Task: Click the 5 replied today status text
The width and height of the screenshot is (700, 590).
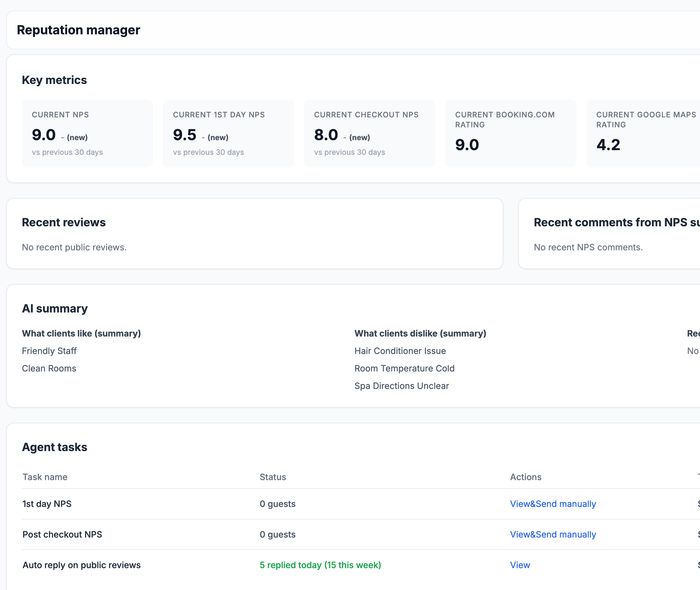Action: [x=320, y=565]
